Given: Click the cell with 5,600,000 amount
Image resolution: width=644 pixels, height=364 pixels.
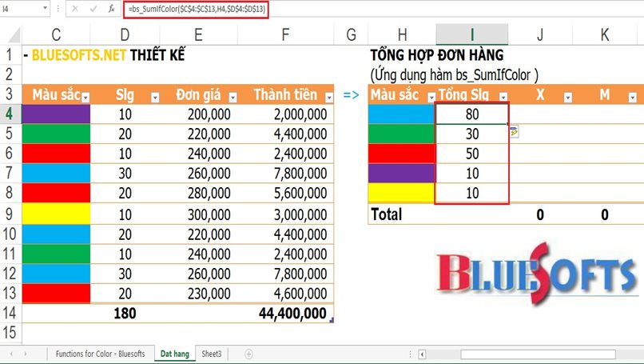Looking at the screenshot, I should tap(286, 193).
